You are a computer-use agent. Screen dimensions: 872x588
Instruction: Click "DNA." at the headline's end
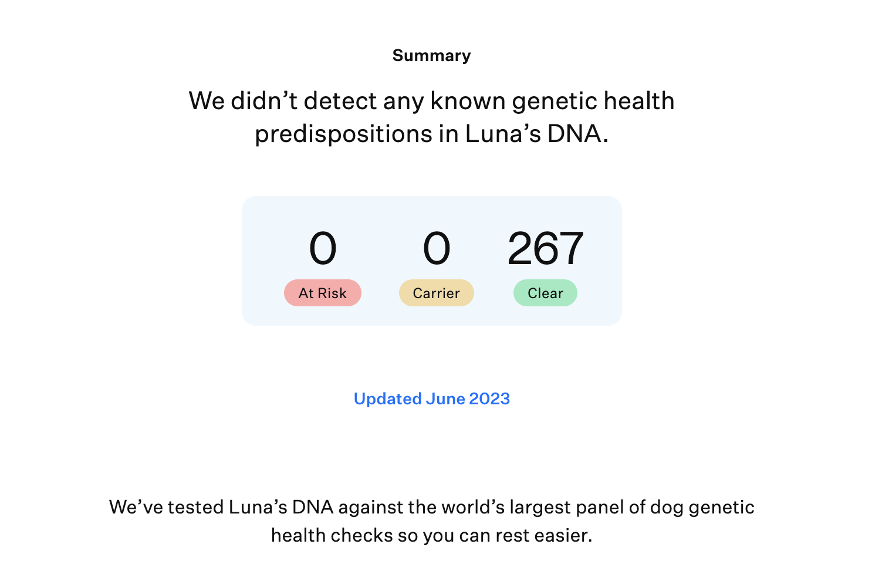(x=578, y=134)
